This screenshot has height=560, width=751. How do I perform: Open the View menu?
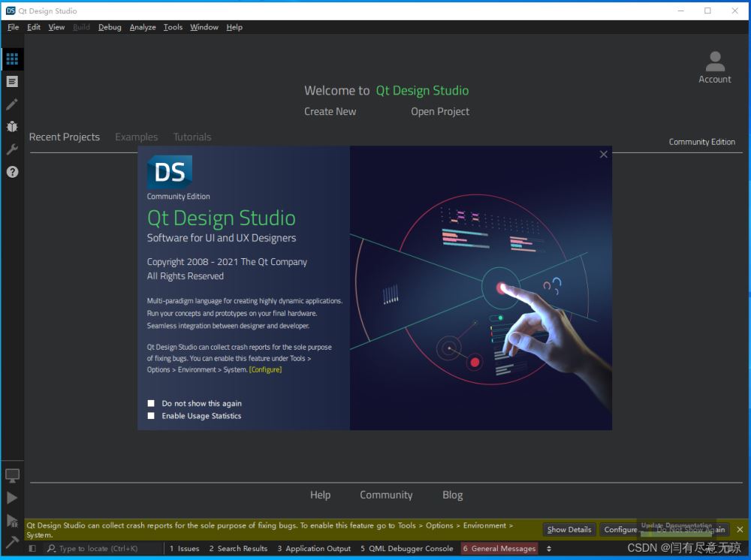56,27
